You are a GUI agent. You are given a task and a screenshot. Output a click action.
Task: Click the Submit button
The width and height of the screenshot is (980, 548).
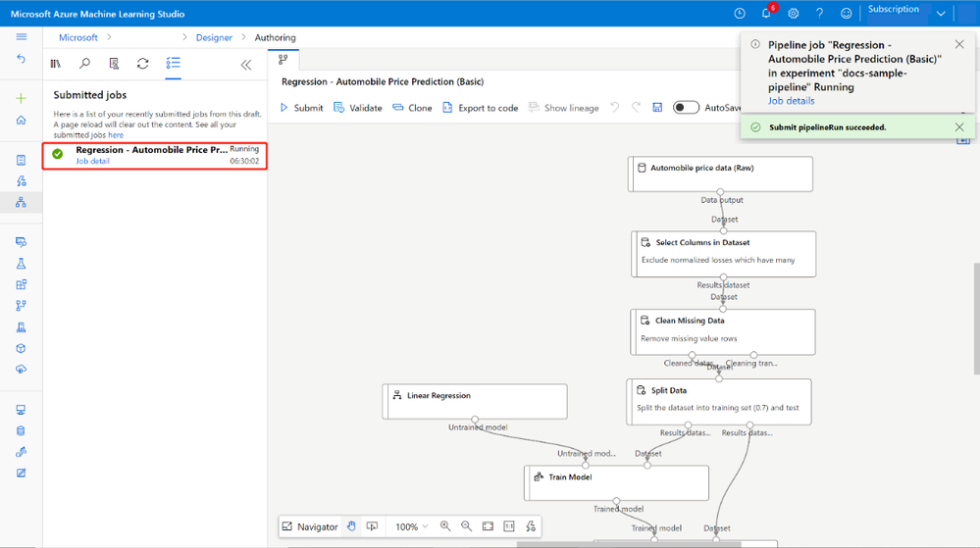(x=302, y=108)
